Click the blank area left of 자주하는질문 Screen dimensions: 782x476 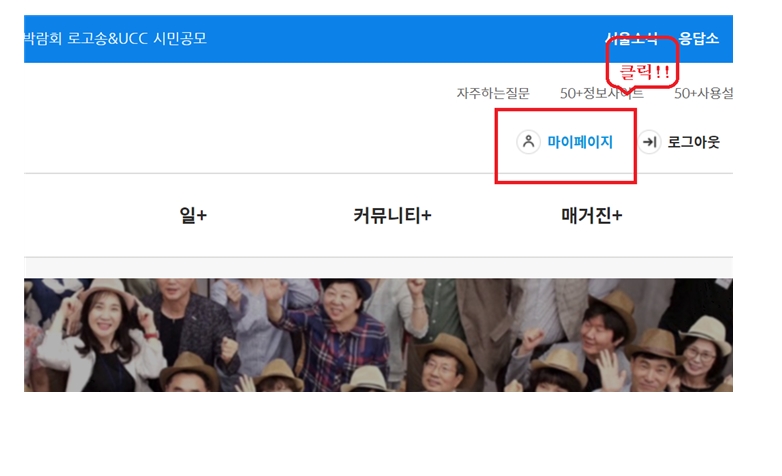[x=250, y=93]
